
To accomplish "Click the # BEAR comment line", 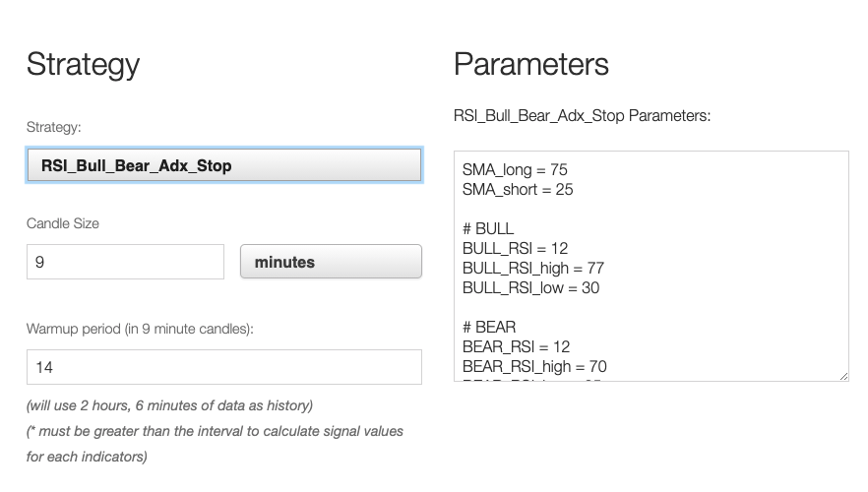I will click(x=489, y=327).
